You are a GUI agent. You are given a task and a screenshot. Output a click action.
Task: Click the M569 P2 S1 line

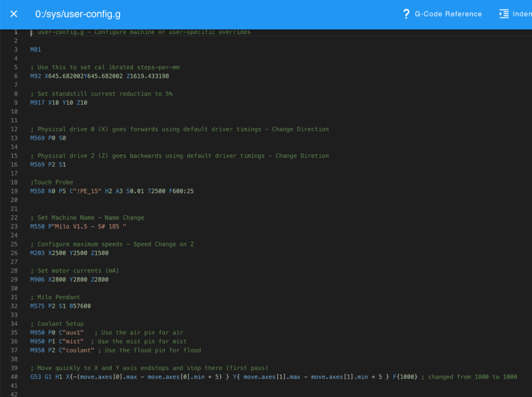tap(48, 164)
